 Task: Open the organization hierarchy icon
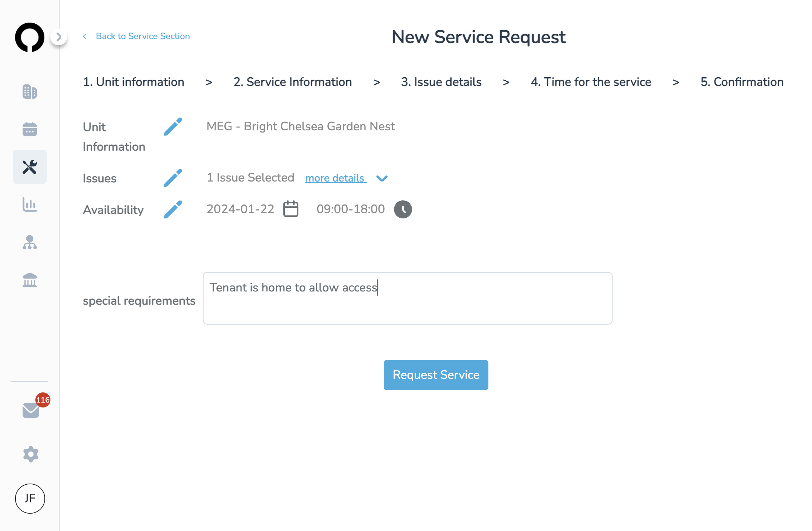[x=30, y=242]
